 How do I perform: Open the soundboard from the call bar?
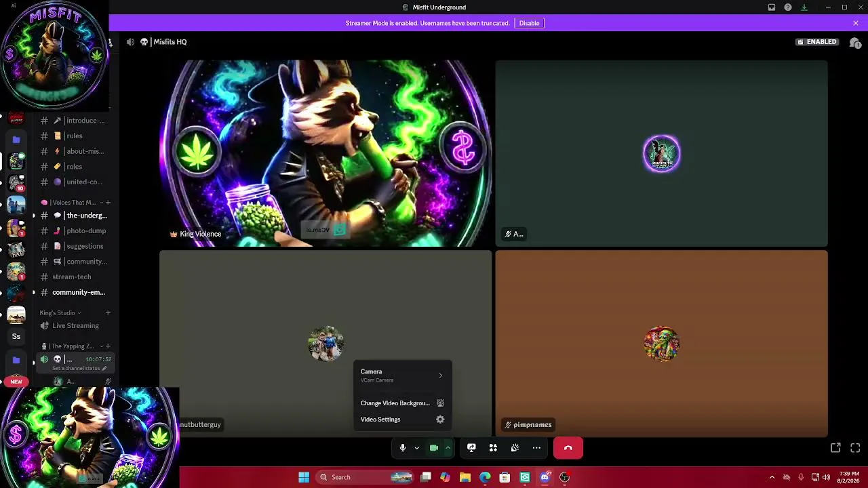pyautogui.click(x=515, y=448)
